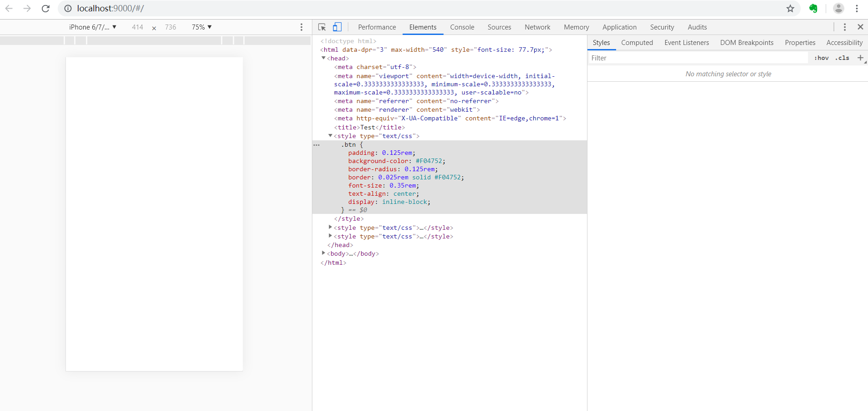Open the Accessibility sidebar tab

click(844, 43)
